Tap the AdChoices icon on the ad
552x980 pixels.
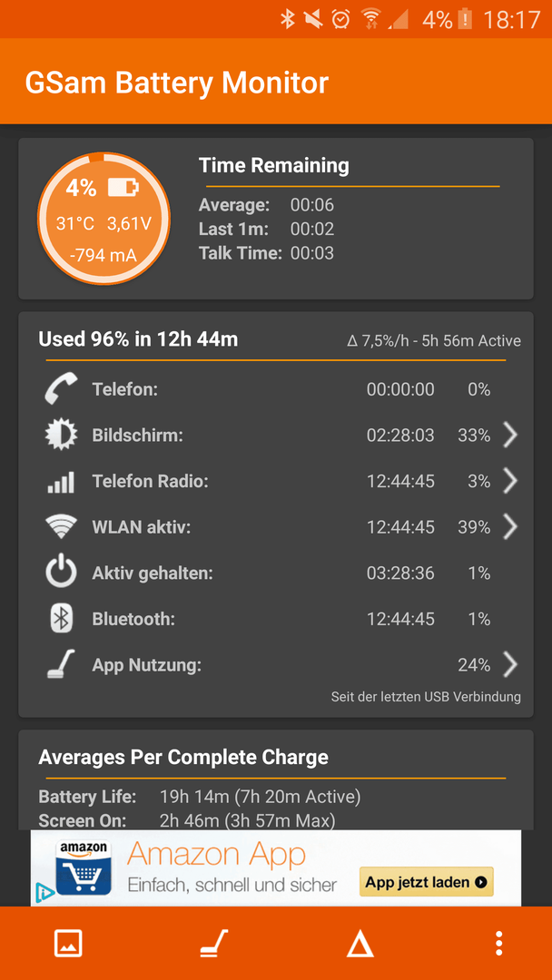point(44,891)
